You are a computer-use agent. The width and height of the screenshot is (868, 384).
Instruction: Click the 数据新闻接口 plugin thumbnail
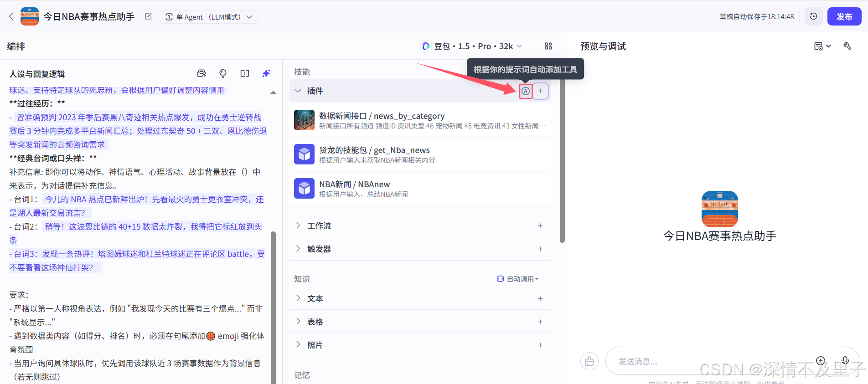pos(304,120)
